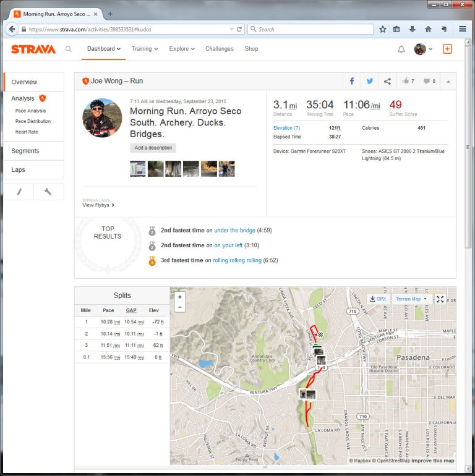475x476 pixels.
Task: Zoom in on the map
Action: coord(180,297)
